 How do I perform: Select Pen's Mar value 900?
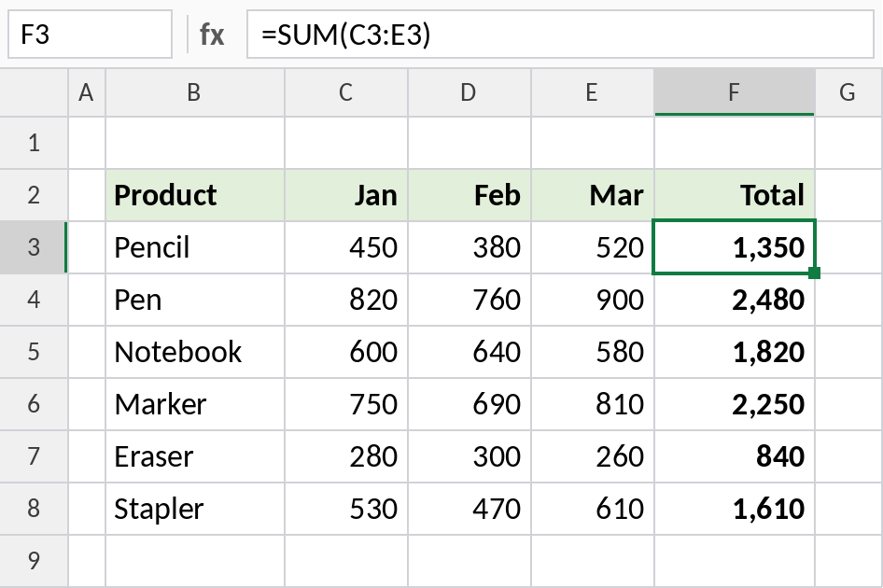593,300
